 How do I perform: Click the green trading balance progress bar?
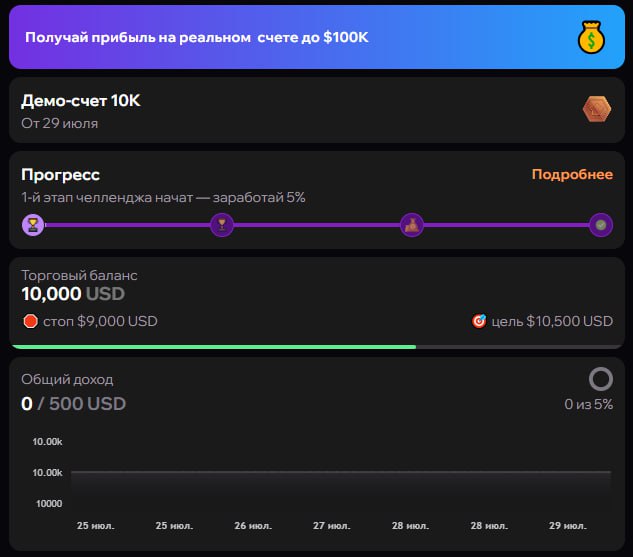click(214, 347)
